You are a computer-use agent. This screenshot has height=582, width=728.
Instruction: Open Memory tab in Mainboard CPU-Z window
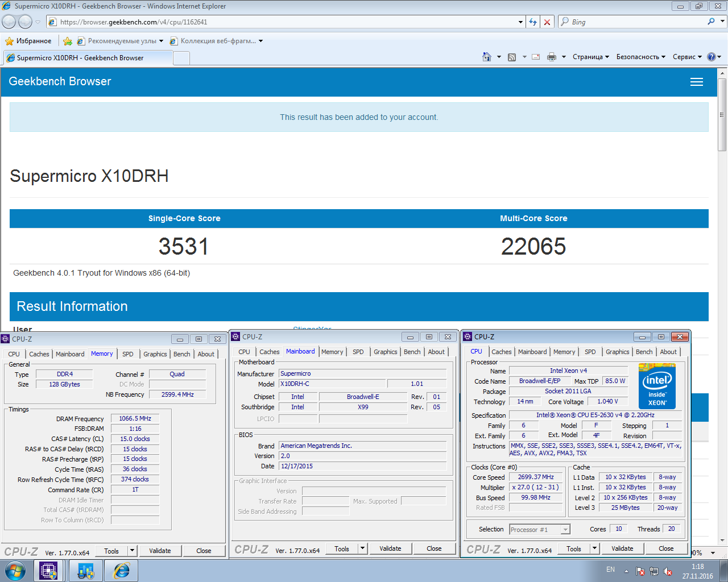[332, 352]
